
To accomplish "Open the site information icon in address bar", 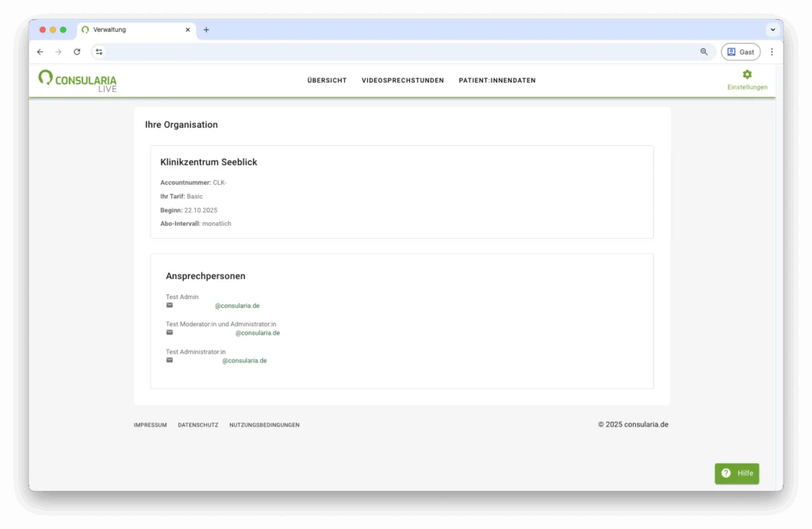I will click(x=99, y=52).
